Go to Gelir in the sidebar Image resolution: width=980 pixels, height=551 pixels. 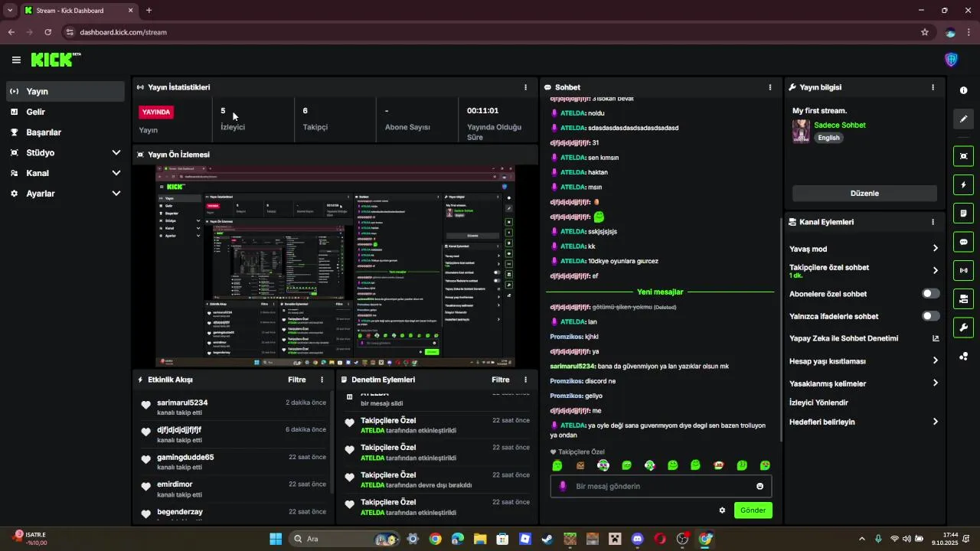point(64,112)
